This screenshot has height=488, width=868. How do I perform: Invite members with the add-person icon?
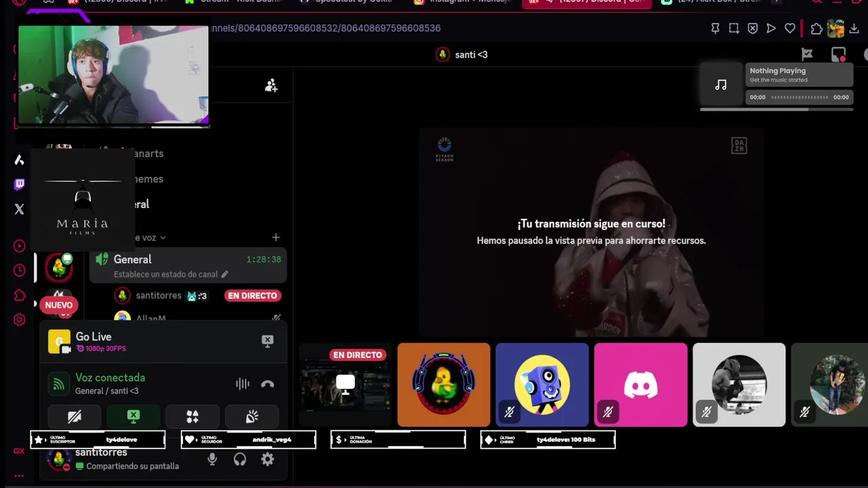tap(271, 85)
